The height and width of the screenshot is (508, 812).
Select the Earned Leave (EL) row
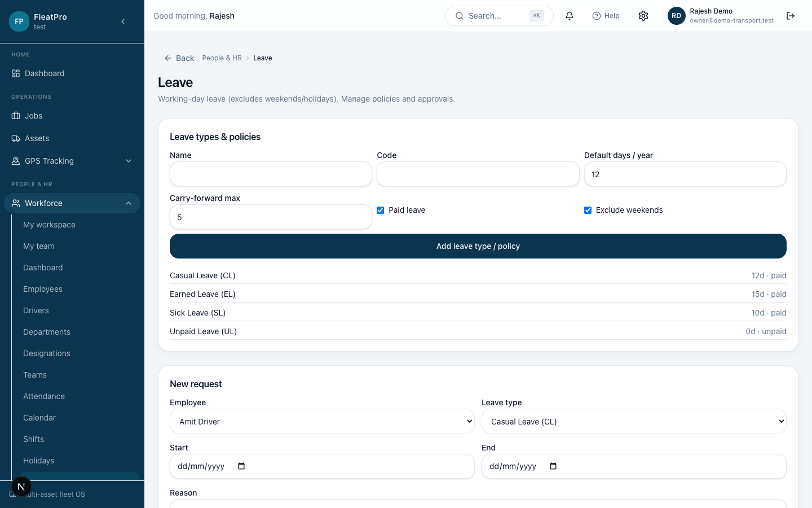point(478,294)
